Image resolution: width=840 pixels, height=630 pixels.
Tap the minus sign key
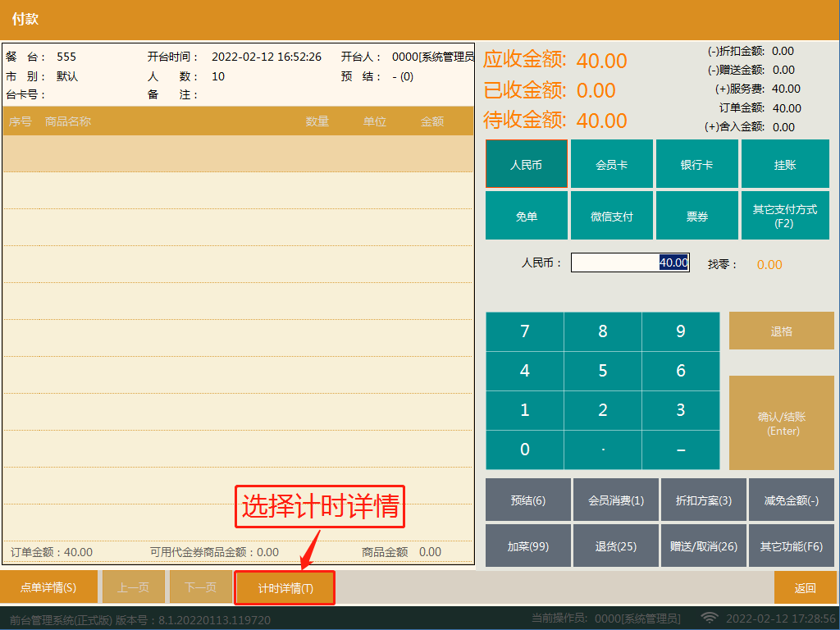point(681,450)
